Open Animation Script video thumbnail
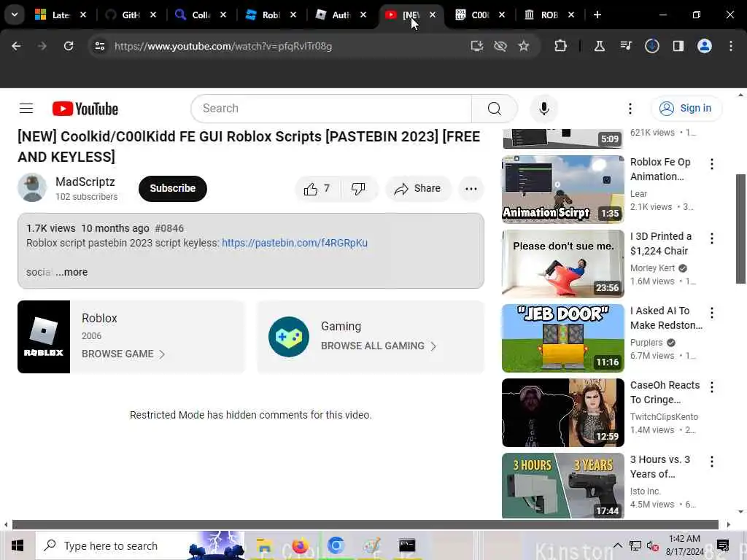The image size is (747, 560). pyautogui.click(x=562, y=189)
